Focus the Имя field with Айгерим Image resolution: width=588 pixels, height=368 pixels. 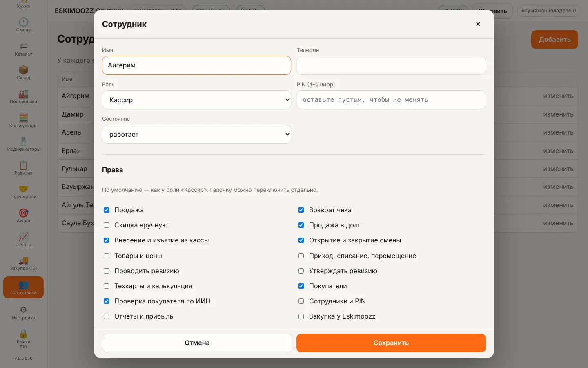[x=196, y=65]
